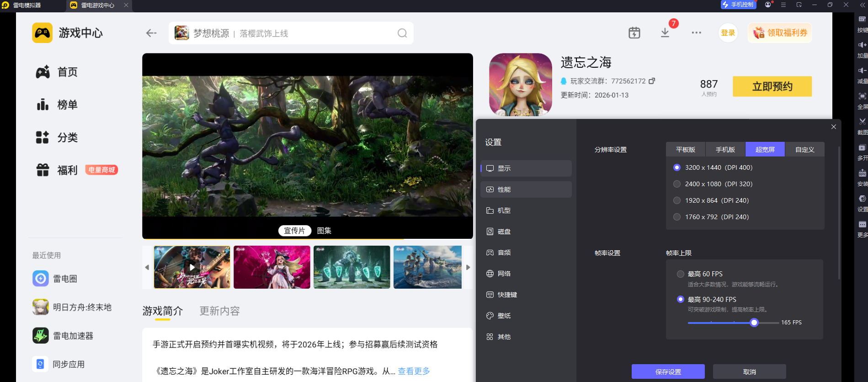Click the 截图 screenshot scissors icon
Screen dimensions: 868x382
[x=862, y=122]
